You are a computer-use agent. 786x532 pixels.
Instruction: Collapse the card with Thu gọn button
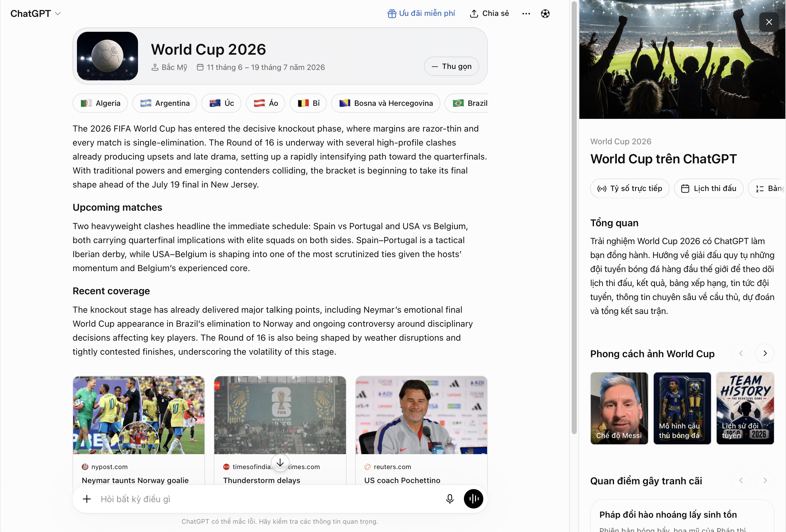pos(452,66)
